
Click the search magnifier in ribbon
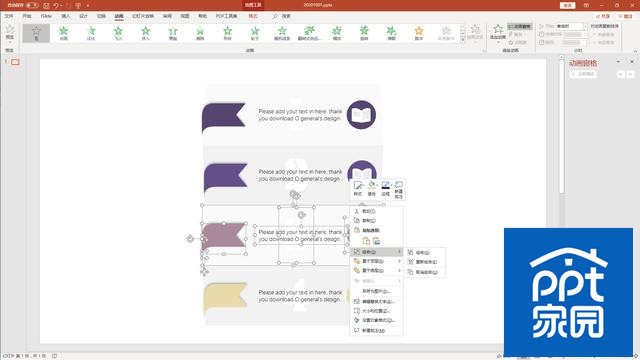click(x=275, y=16)
